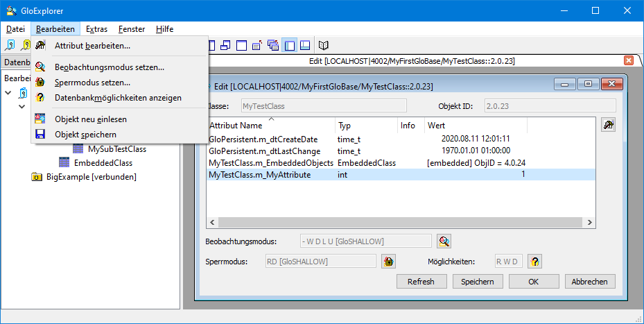Select Datenbankmöglichkeiten anzeigen menu entry
Image resolution: width=644 pixels, height=324 pixels.
point(120,98)
